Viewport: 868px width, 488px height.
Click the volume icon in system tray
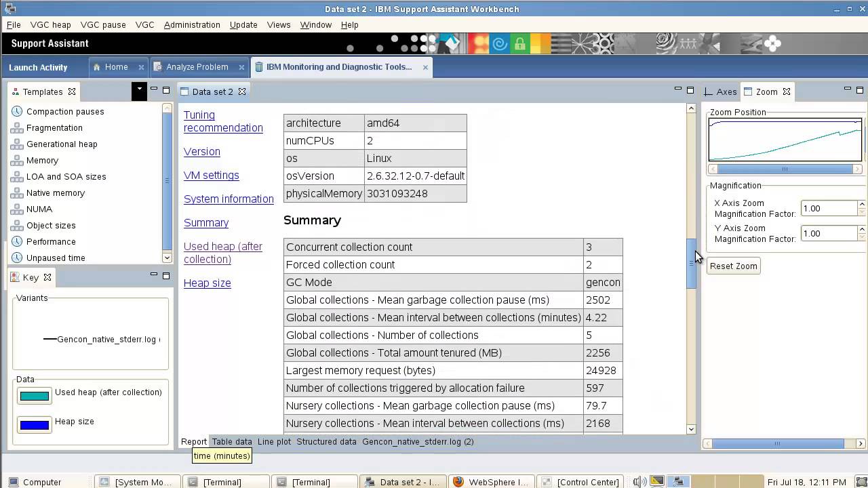pos(639,482)
